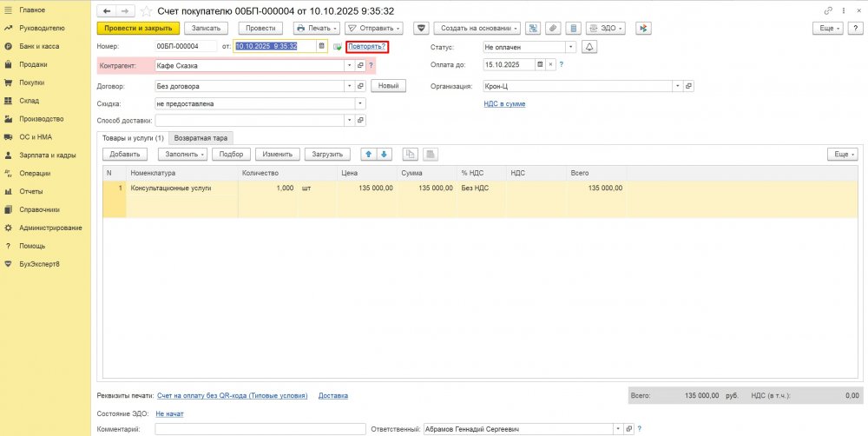Click the Не начат ЭДО status link
Viewport: 868px width, 436px height.
click(x=169, y=413)
